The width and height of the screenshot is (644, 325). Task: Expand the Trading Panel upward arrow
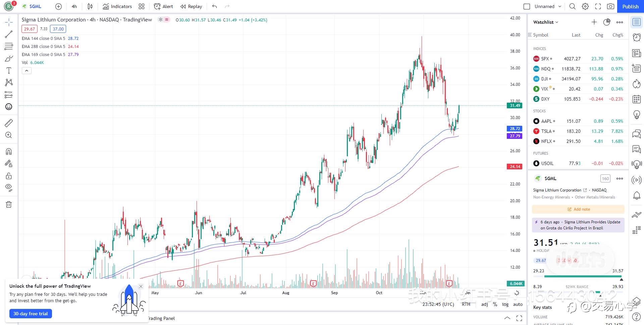pyautogui.click(x=507, y=318)
